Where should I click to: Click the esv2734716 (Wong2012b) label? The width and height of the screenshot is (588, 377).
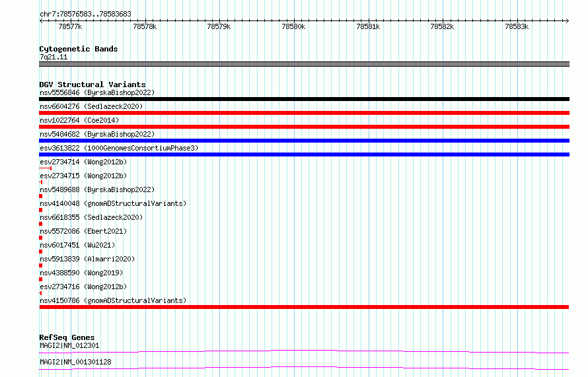[83, 287]
